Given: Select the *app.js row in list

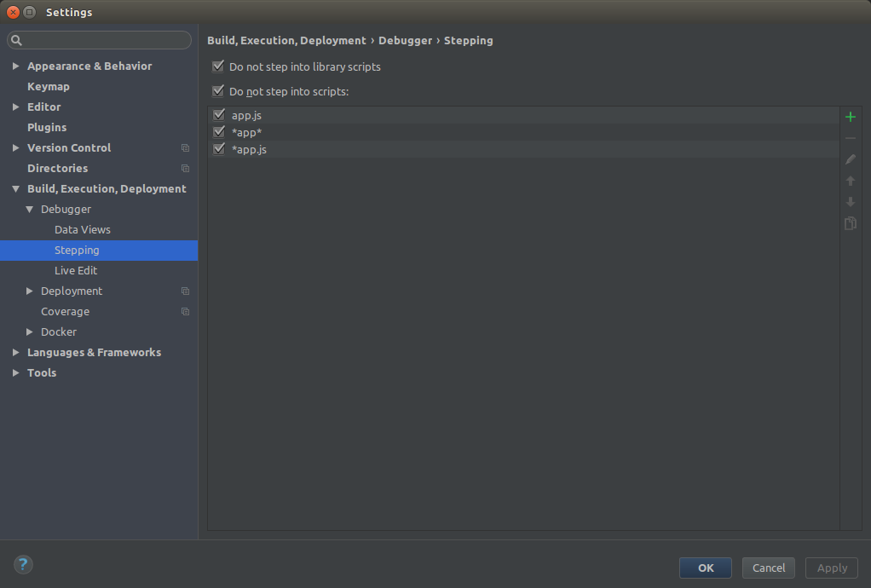Looking at the screenshot, I should click(511, 149).
